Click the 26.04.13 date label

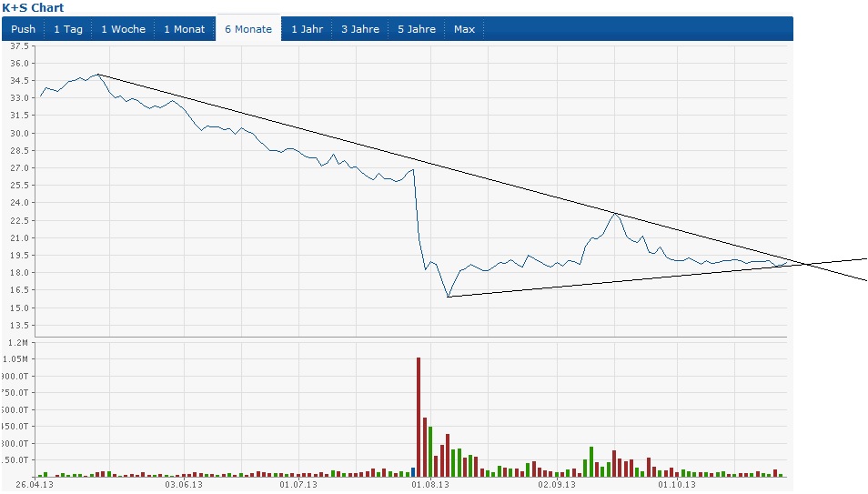pos(35,485)
